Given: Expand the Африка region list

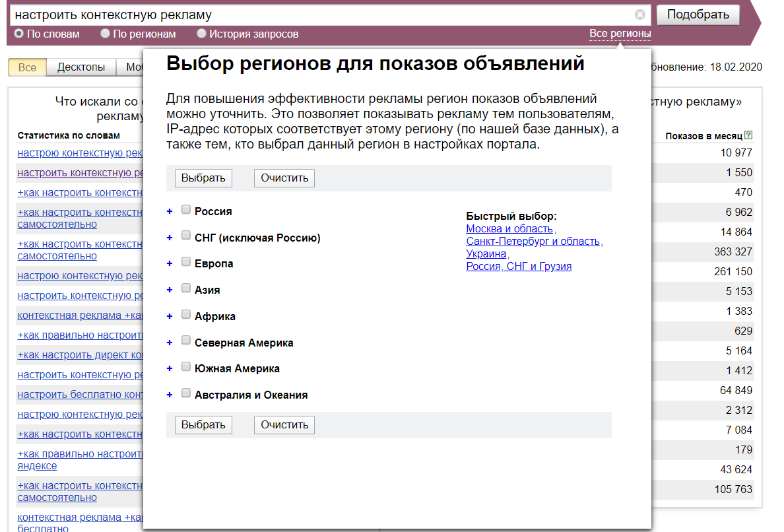Looking at the screenshot, I should (170, 317).
